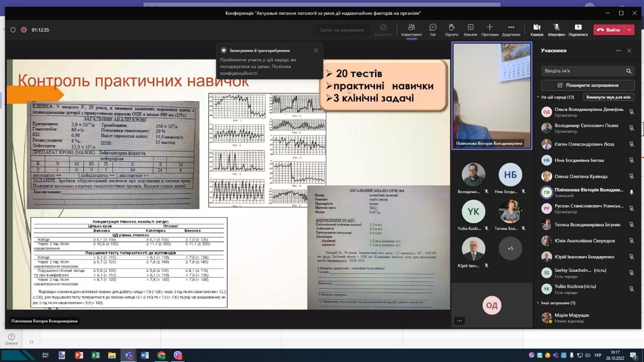The image size is (644, 362).
Task: Click the Введіть ім'я search field
Action: coord(583,71)
